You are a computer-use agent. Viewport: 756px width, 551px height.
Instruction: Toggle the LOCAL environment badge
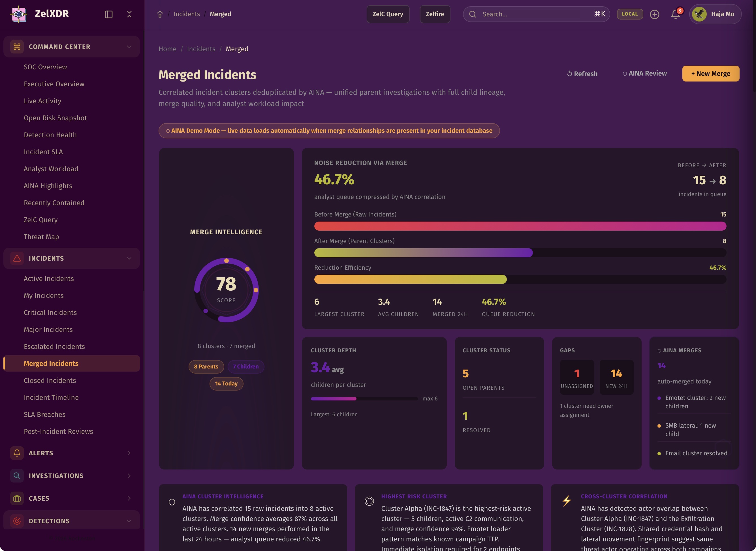pos(629,14)
